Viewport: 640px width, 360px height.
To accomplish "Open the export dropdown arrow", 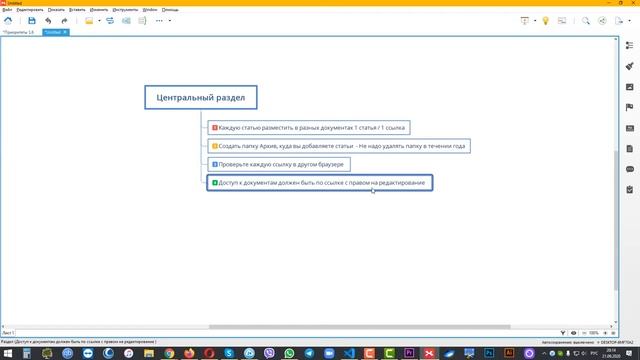I will click(629, 20).
